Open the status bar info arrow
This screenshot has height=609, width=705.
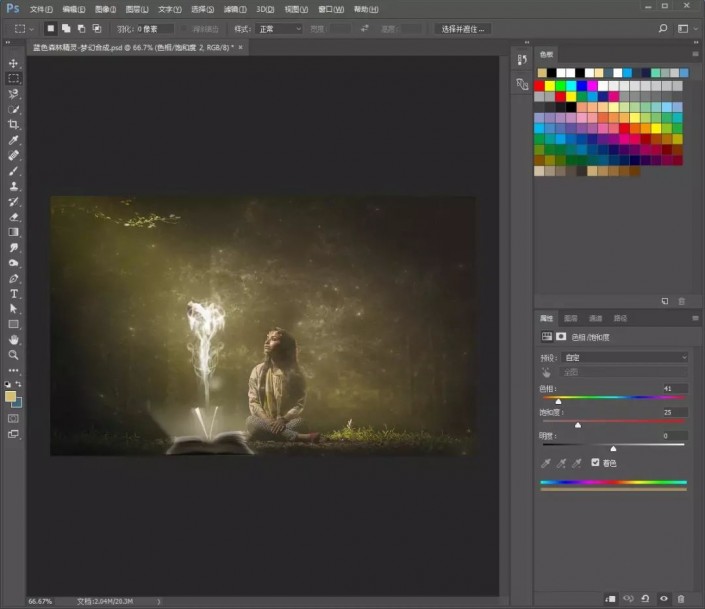click(159, 601)
